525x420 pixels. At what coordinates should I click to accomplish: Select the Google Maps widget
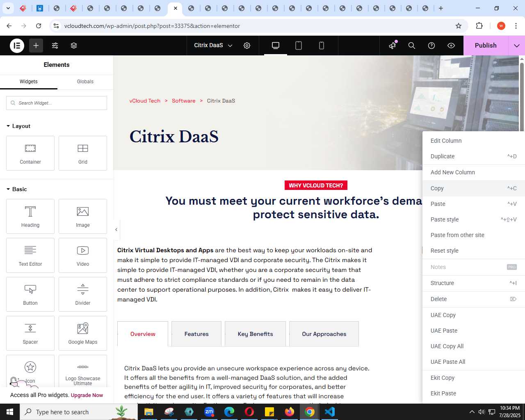[83, 333]
